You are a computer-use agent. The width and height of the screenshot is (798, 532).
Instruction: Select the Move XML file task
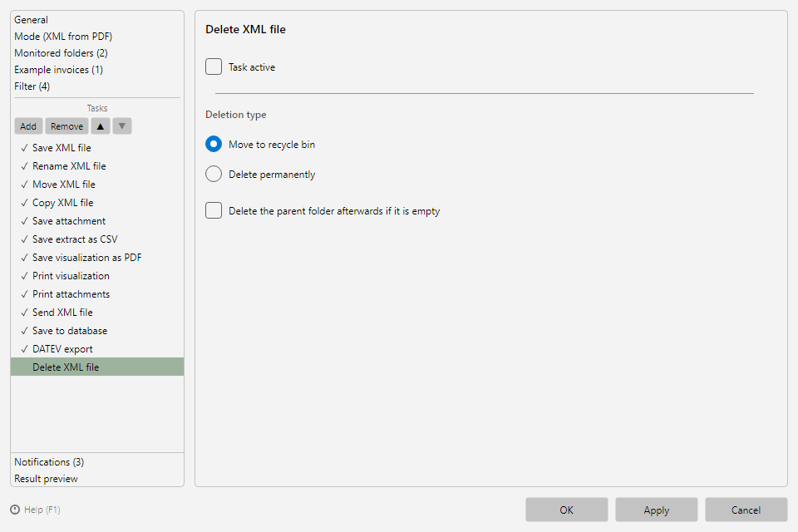(64, 185)
